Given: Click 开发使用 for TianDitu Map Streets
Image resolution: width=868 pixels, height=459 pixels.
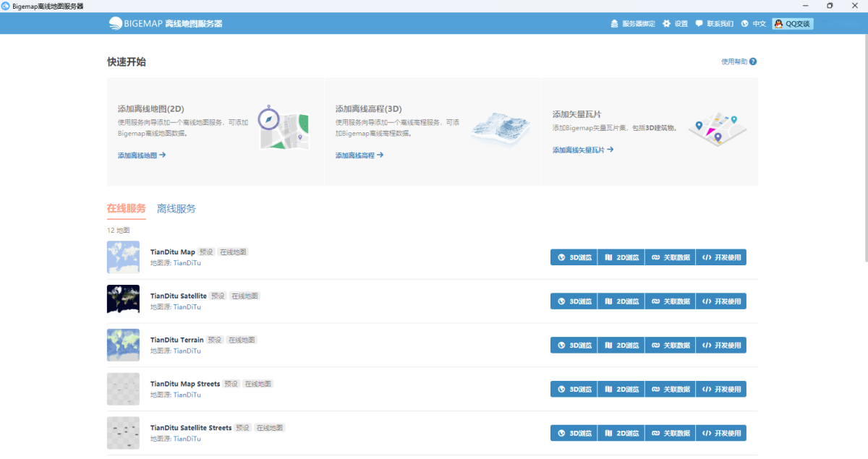Looking at the screenshot, I should tap(720, 390).
